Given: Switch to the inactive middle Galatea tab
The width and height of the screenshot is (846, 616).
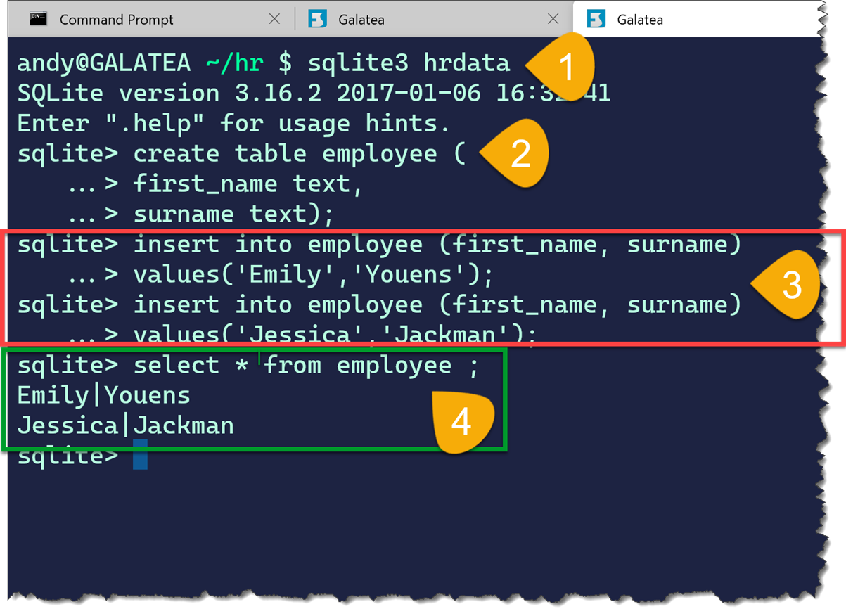Looking at the screenshot, I should [x=361, y=20].
